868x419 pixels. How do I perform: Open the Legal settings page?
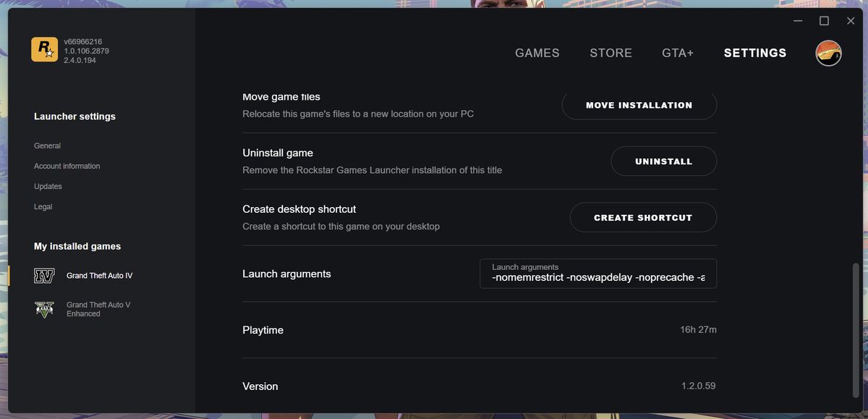[x=43, y=206]
